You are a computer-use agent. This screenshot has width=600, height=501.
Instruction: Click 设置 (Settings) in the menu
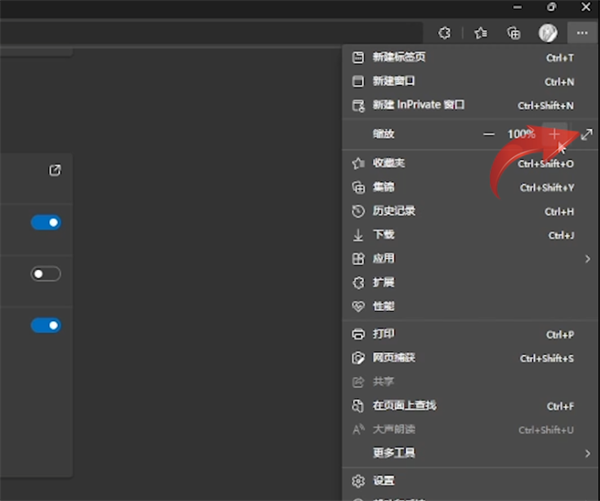(x=384, y=481)
